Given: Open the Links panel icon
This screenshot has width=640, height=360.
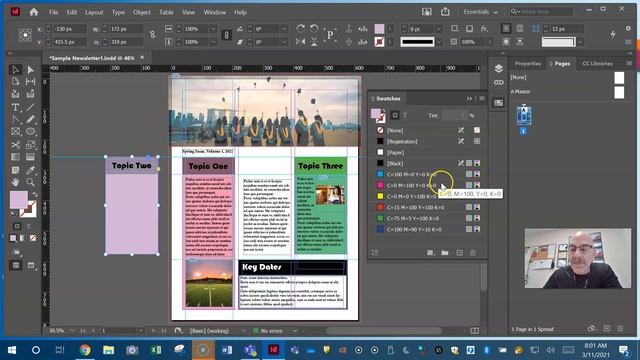Looking at the screenshot, I should 498,83.
